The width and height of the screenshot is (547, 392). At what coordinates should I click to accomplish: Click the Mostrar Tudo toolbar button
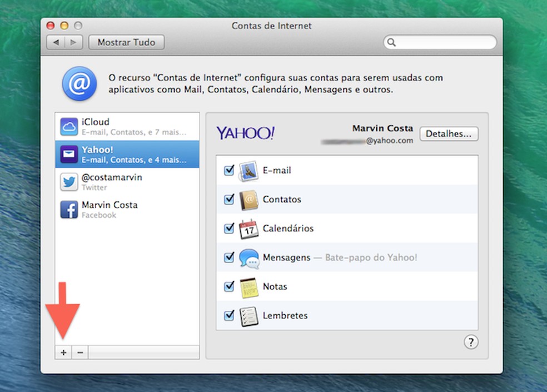[126, 42]
